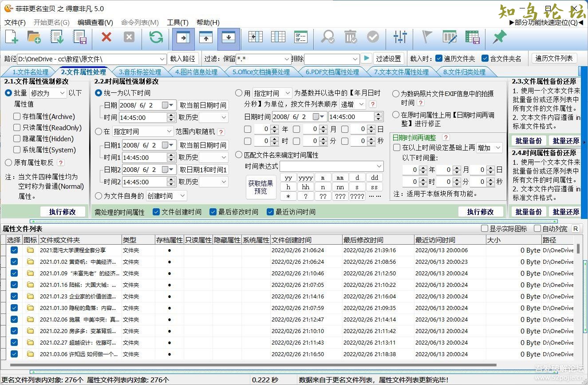This screenshot has width=588, height=385.
Task: Open 指定时间 dropdown beside 范围内取随机
Action: [x=142, y=131]
